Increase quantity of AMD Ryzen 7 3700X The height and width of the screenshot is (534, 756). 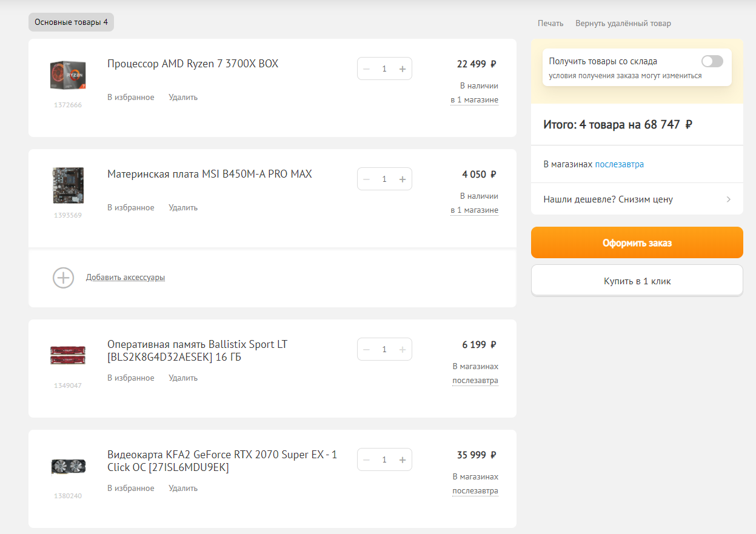(402, 69)
